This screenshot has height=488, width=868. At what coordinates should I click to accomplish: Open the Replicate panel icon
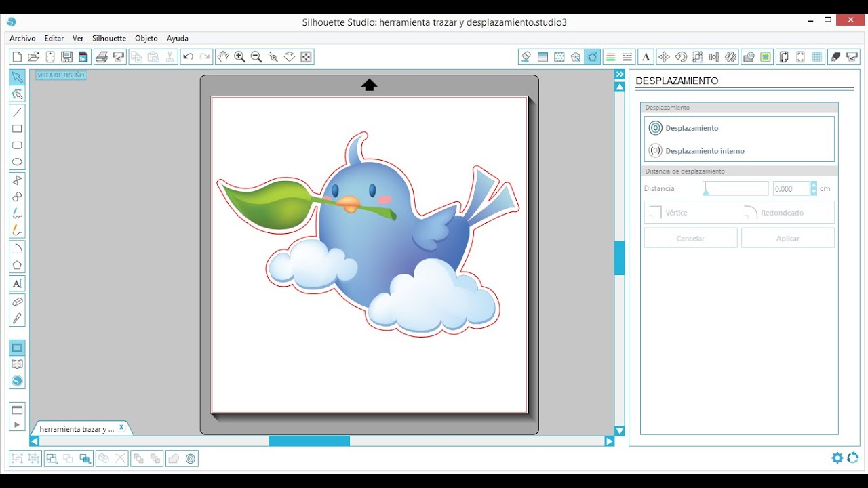[x=731, y=57]
